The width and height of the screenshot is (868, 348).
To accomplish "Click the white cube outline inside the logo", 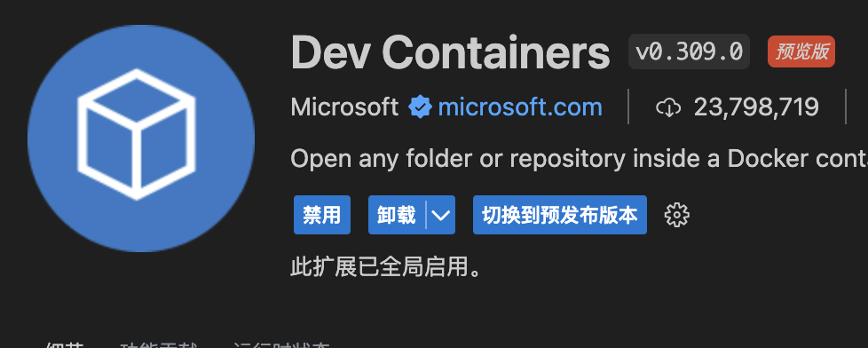I will pyautogui.click(x=137, y=134).
